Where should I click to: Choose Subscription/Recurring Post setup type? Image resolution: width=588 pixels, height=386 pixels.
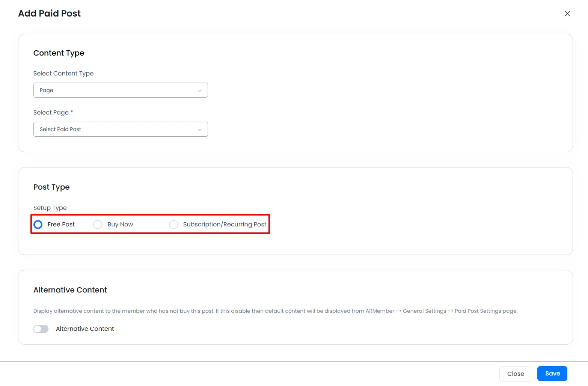tap(173, 224)
